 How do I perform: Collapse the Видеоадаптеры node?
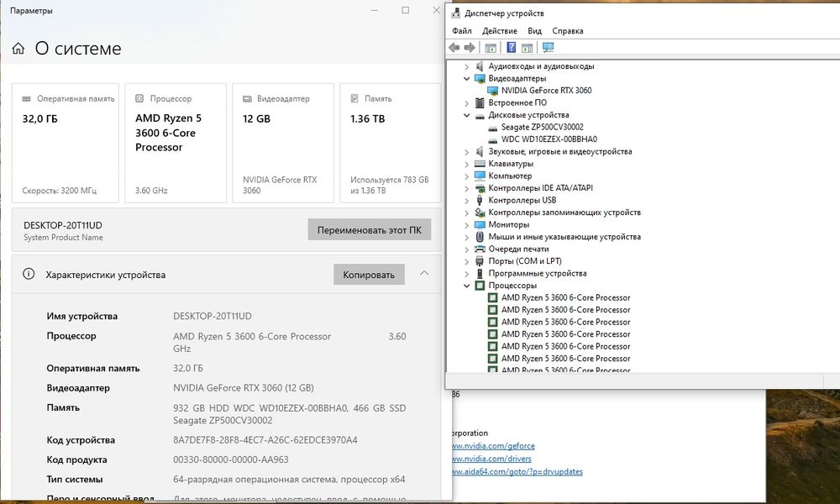pos(466,79)
